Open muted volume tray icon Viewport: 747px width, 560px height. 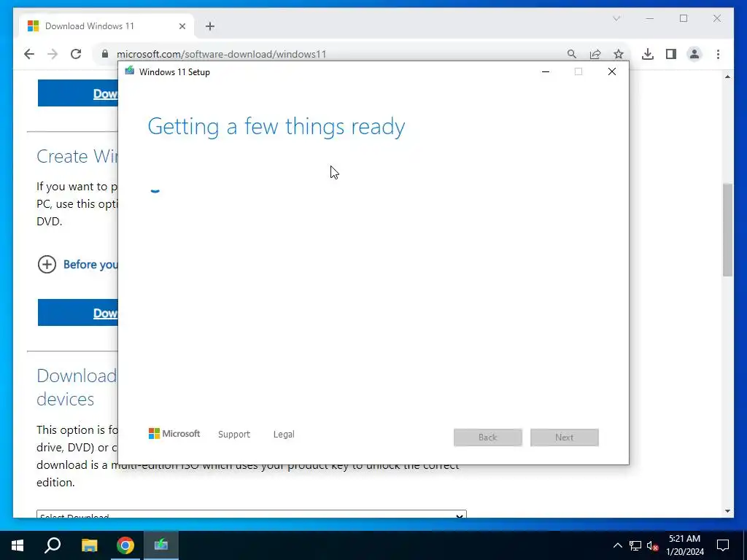click(653, 545)
